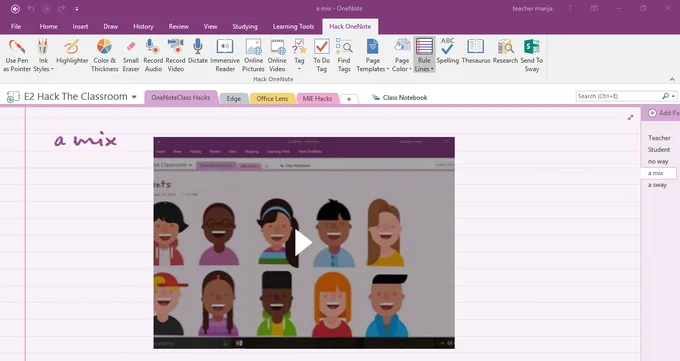Viewport: 680px width, 361px height.
Task: Click the notebook icon beside E2 Hack
Action: [13, 97]
